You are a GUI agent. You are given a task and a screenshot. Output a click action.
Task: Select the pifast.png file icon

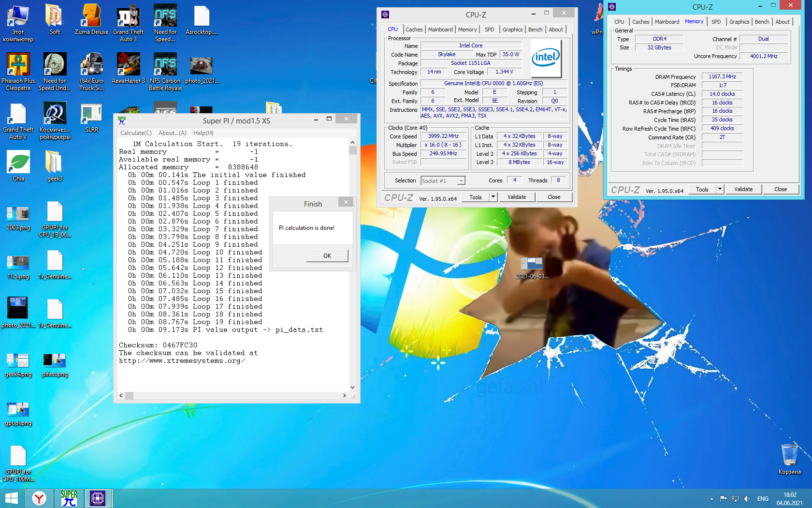[55, 364]
